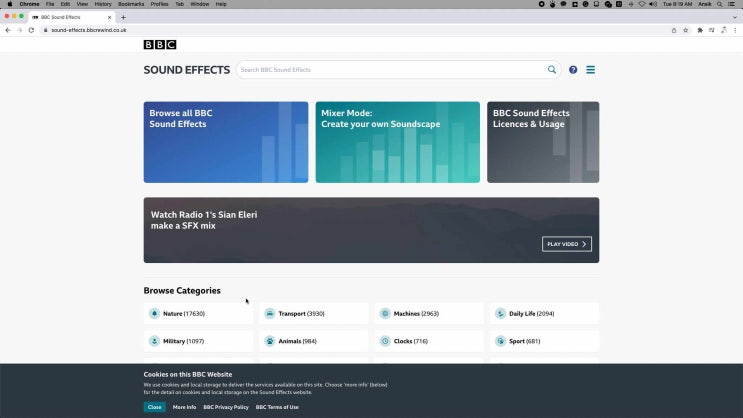Open the Chrome menu in menu bar
The width and height of the screenshot is (743, 418).
29,4
